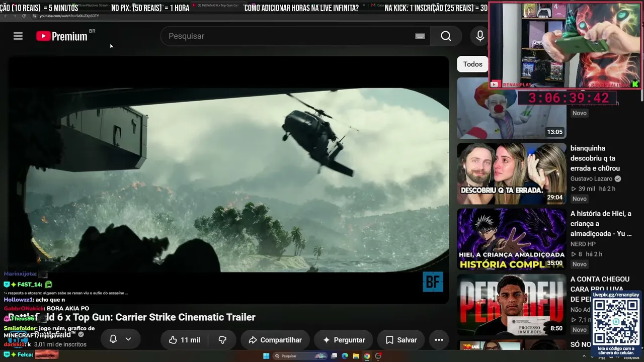Open the Gustavo Lazaro channel link
This screenshot has width=644, height=362.
tap(591, 178)
